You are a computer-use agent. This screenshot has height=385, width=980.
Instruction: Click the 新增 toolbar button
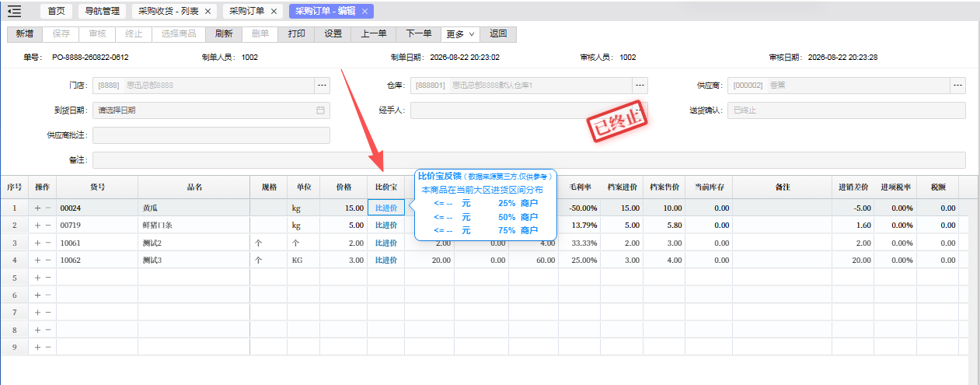click(x=24, y=34)
